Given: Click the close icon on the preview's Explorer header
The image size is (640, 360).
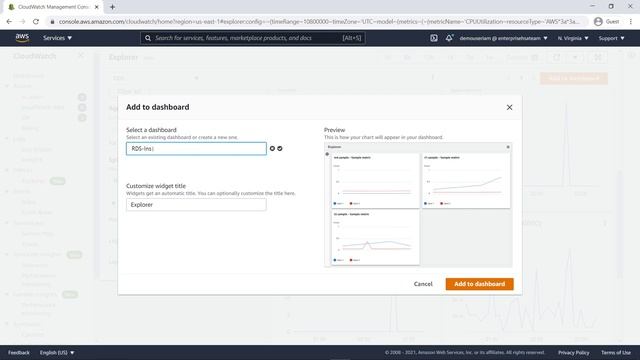Looking at the screenshot, I should click(508, 147).
